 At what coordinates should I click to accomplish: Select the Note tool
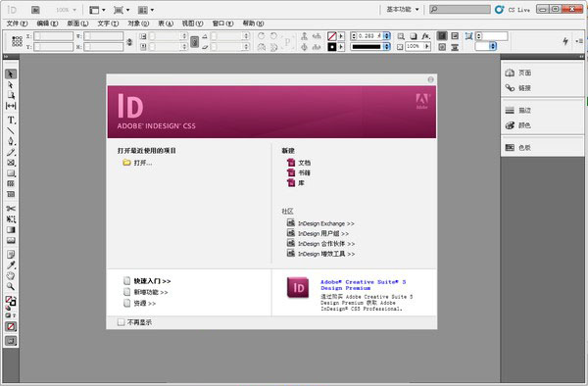point(11,255)
